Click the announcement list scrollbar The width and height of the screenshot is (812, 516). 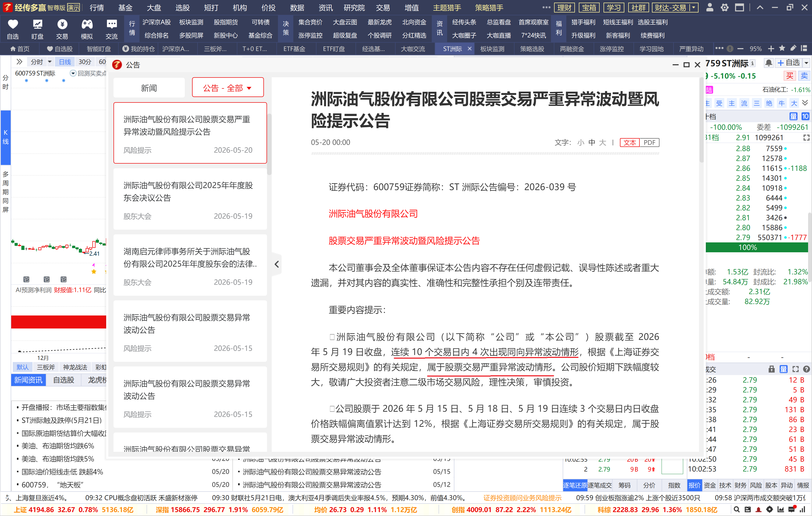pyautogui.click(x=269, y=144)
